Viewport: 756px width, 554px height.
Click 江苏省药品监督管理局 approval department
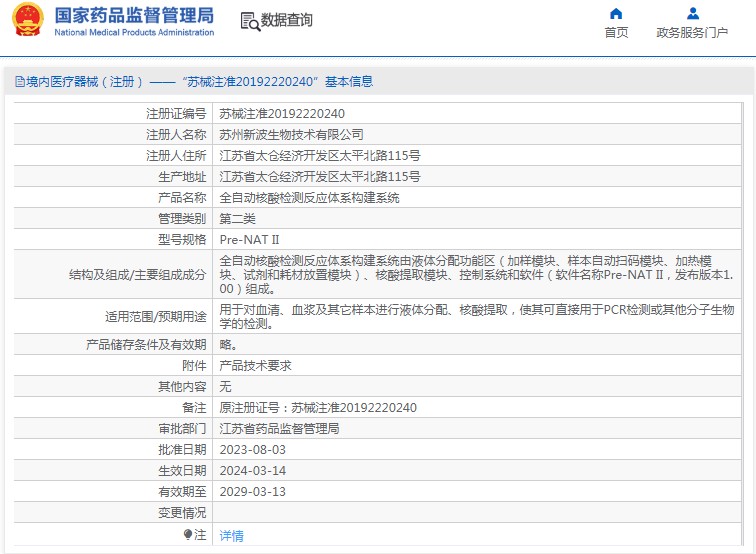(279, 429)
